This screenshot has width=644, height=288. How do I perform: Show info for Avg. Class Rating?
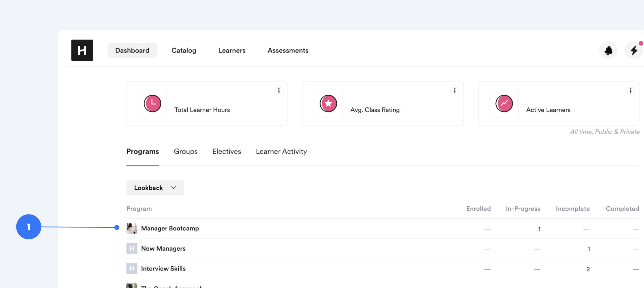point(455,90)
